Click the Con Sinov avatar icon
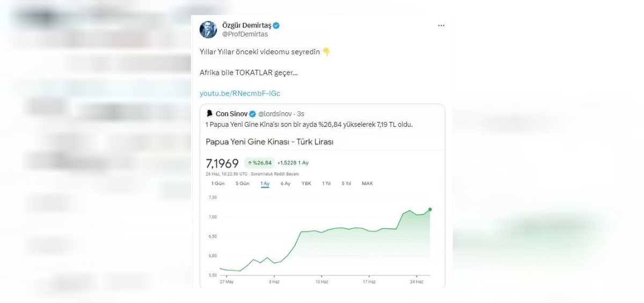 pos(210,113)
